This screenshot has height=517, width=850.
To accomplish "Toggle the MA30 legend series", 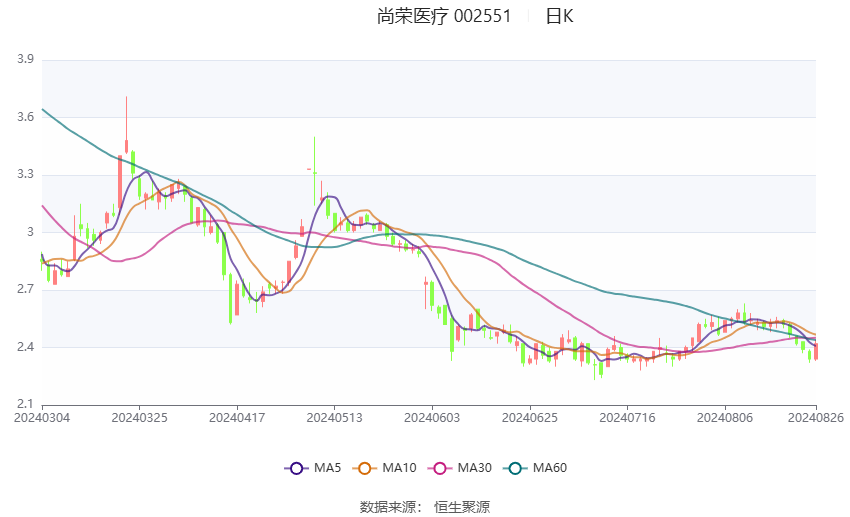I will 460,468.
